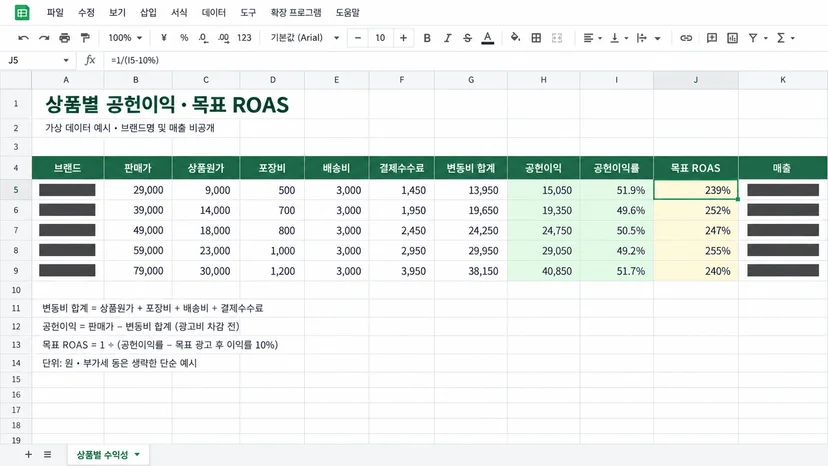Open the 도구 menu

point(248,13)
